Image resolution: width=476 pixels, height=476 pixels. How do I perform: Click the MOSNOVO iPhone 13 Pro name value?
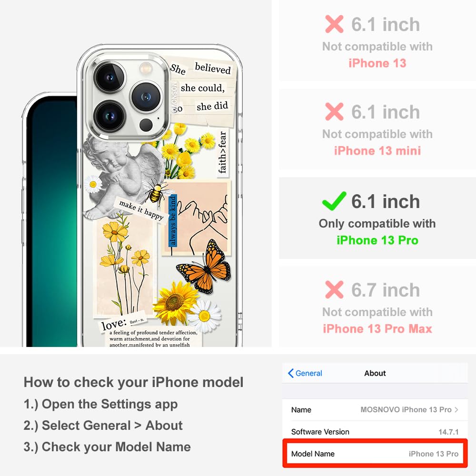click(406, 409)
